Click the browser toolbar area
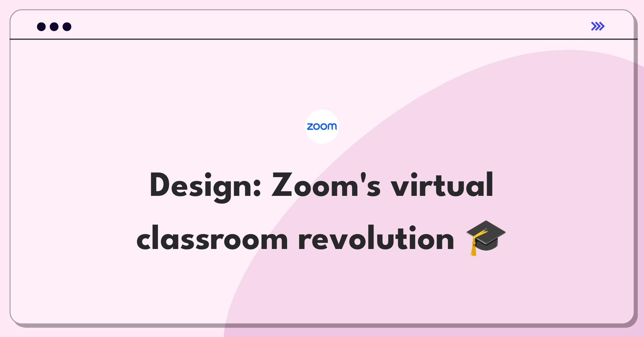 point(322,26)
